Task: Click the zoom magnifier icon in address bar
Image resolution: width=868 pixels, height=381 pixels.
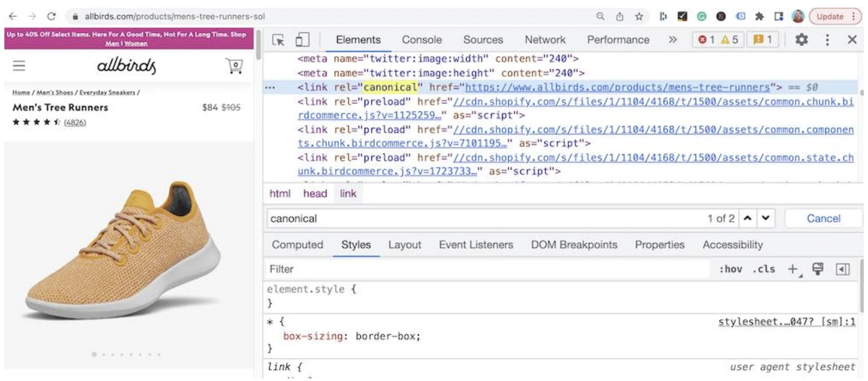Action: (x=600, y=17)
